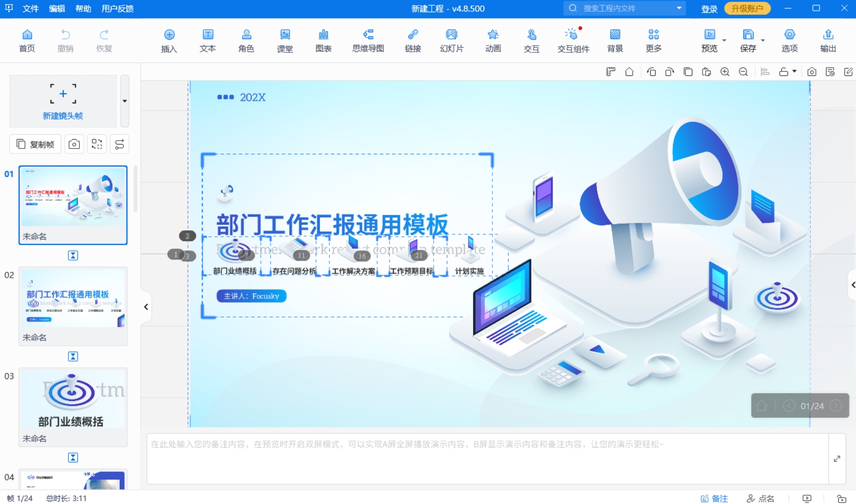
Task: Open the 文件 menu
Action: [30, 8]
